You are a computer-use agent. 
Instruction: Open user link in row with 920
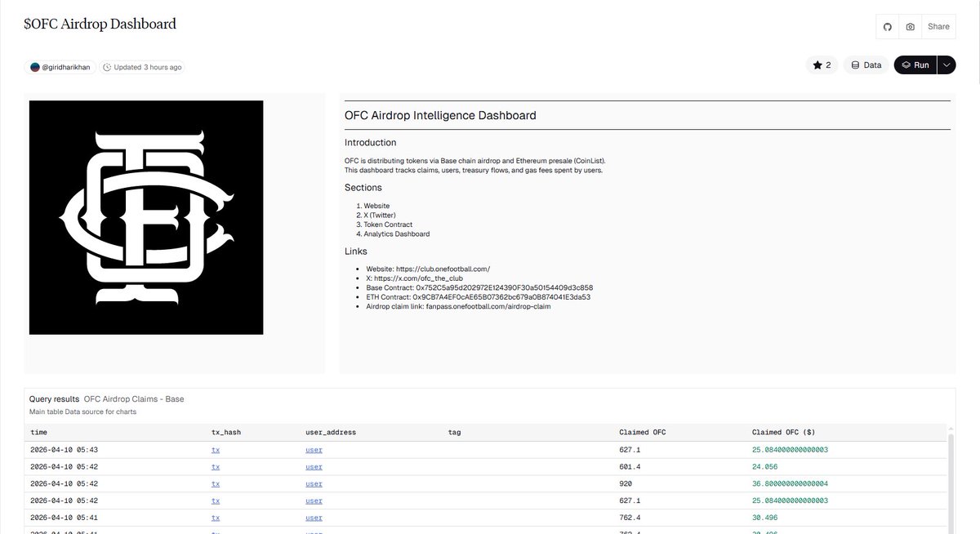(x=314, y=483)
